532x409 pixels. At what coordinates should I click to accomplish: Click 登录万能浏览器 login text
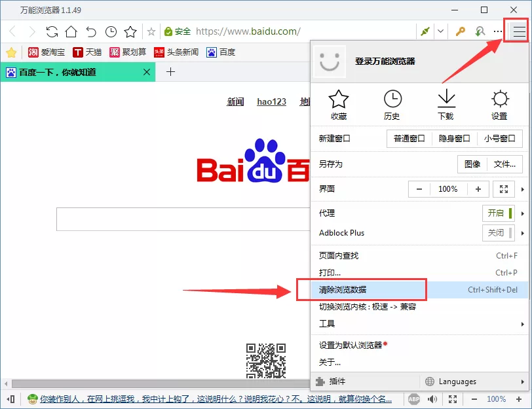coord(385,62)
